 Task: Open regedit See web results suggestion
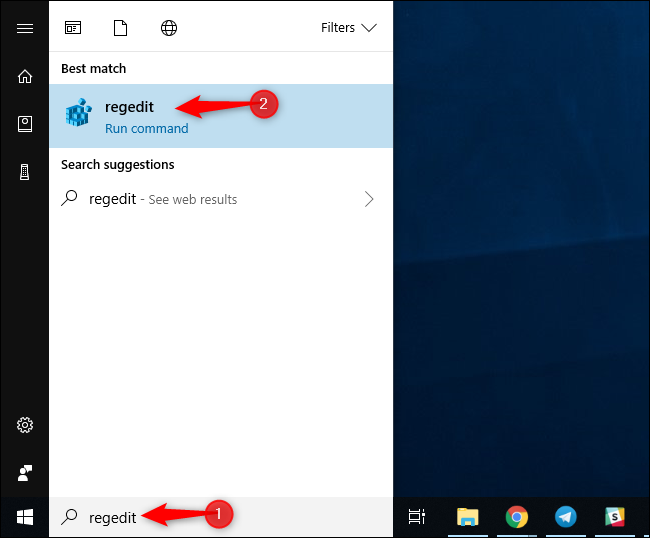(221, 199)
